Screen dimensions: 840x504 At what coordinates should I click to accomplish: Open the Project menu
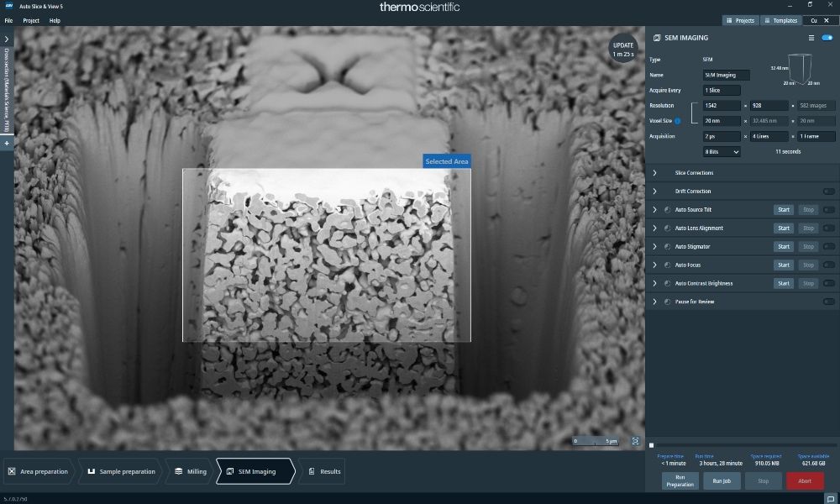click(x=31, y=20)
